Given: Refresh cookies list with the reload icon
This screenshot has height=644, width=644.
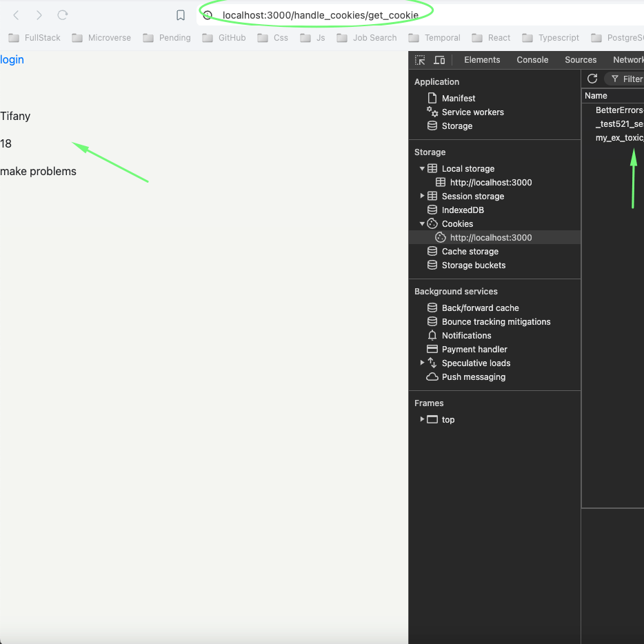Looking at the screenshot, I should [592, 79].
